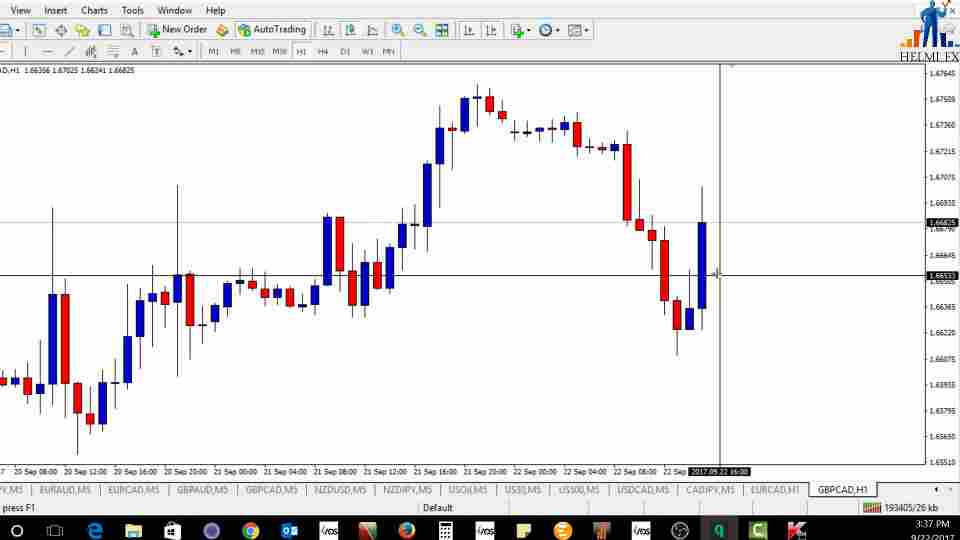The height and width of the screenshot is (540, 960).
Task: Select the Text Label tool
Action: [156, 51]
